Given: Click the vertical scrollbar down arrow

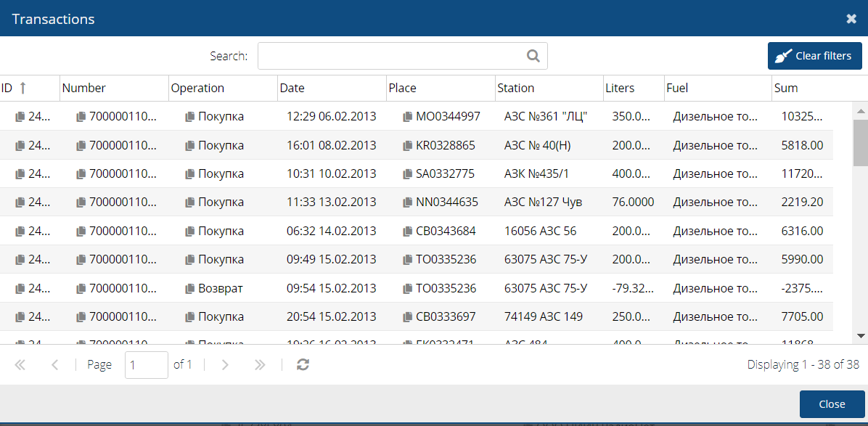Looking at the screenshot, I should [x=861, y=336].
